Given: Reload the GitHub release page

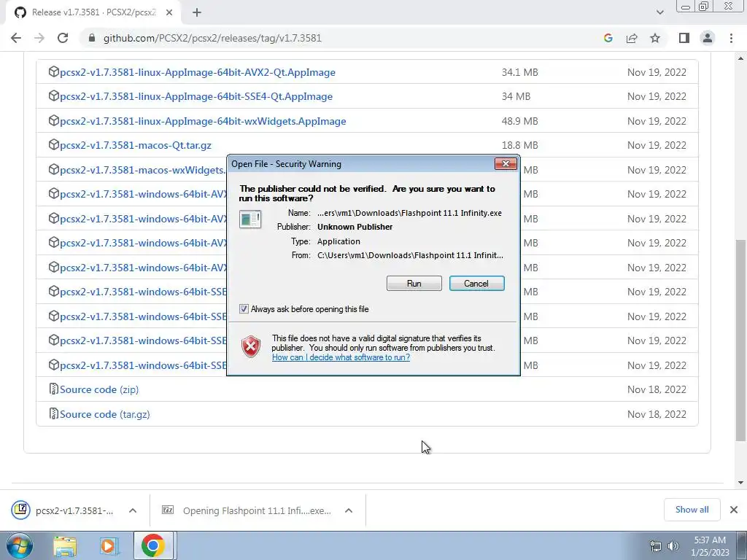Looking at the screenshot, I should coord(63,38).
